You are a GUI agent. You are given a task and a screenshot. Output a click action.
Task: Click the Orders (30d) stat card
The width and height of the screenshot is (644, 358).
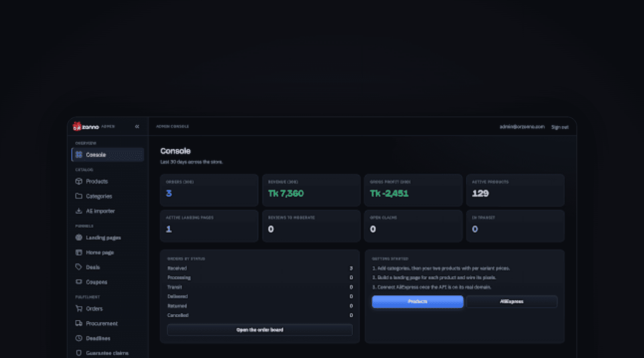click(209, 190)
